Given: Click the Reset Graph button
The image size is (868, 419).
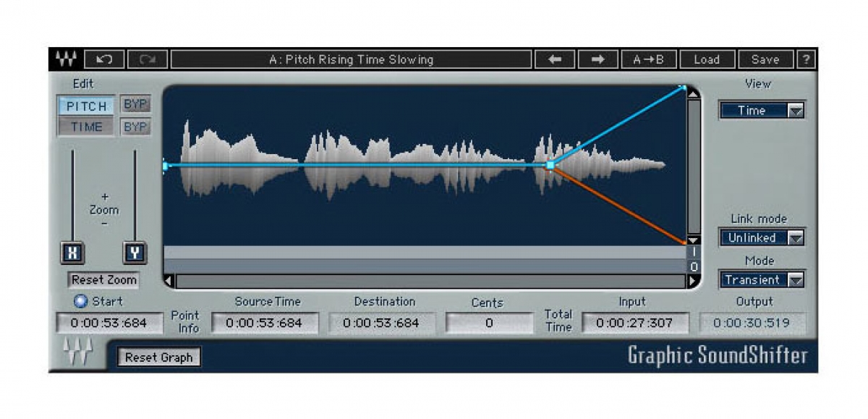Looking at the screenshot, I should pyautogui.click(x=159, y=357).
